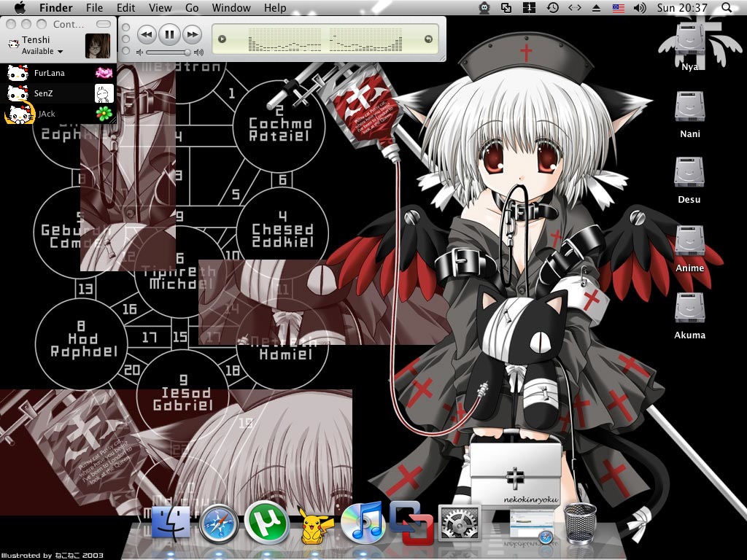Open Finder from the dock

tap(170, 523)
